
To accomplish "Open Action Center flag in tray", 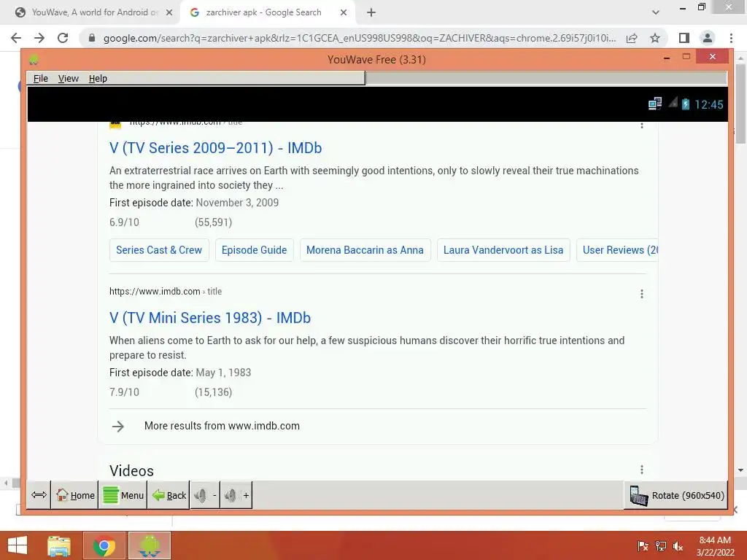I will click(x=643, y=546).
